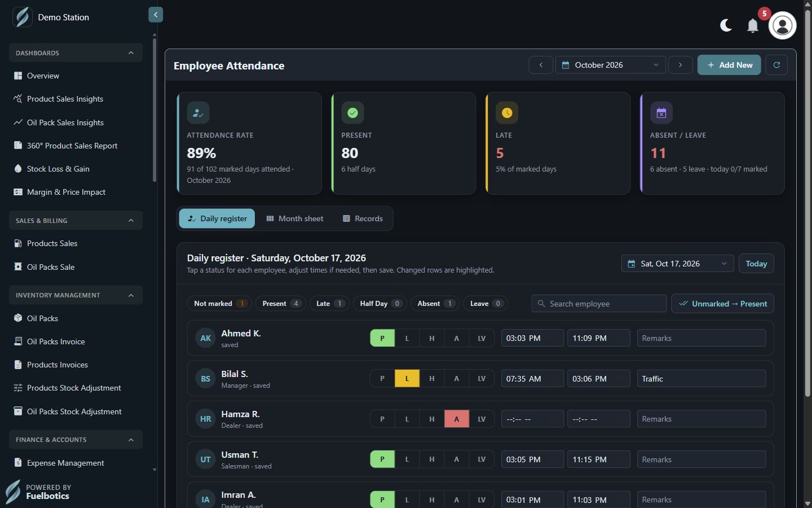
Task: Switch to the Records tab
Action: pos(363,218)
